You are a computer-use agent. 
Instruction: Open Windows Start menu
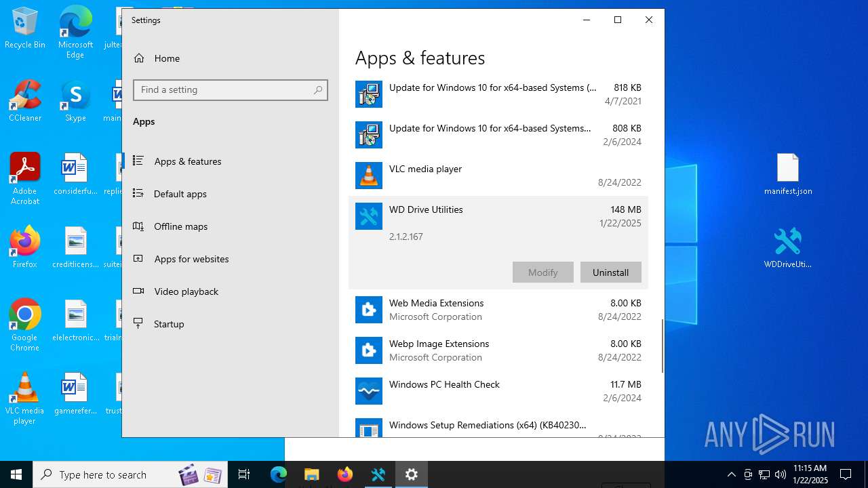point(16,474)
